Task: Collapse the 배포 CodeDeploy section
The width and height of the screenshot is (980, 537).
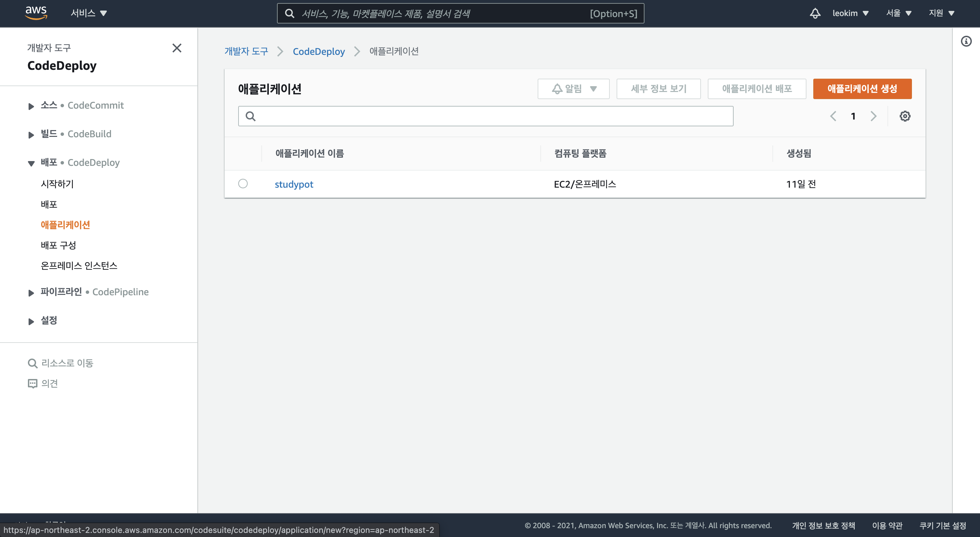Action: 31,163
